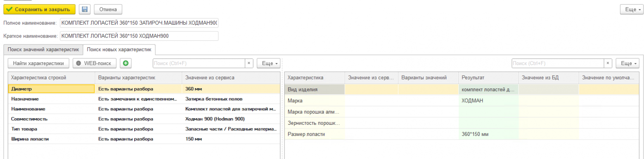Click 'Сохранить и закрыть' button

(40, 9)
